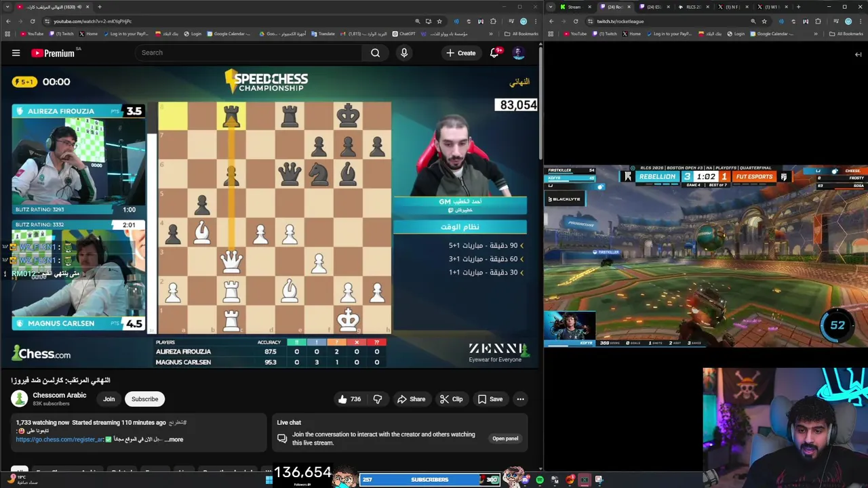The height and width of the screenshot is (488, 868).
Task: Reload the YouTube page
Action: (32, 21)
